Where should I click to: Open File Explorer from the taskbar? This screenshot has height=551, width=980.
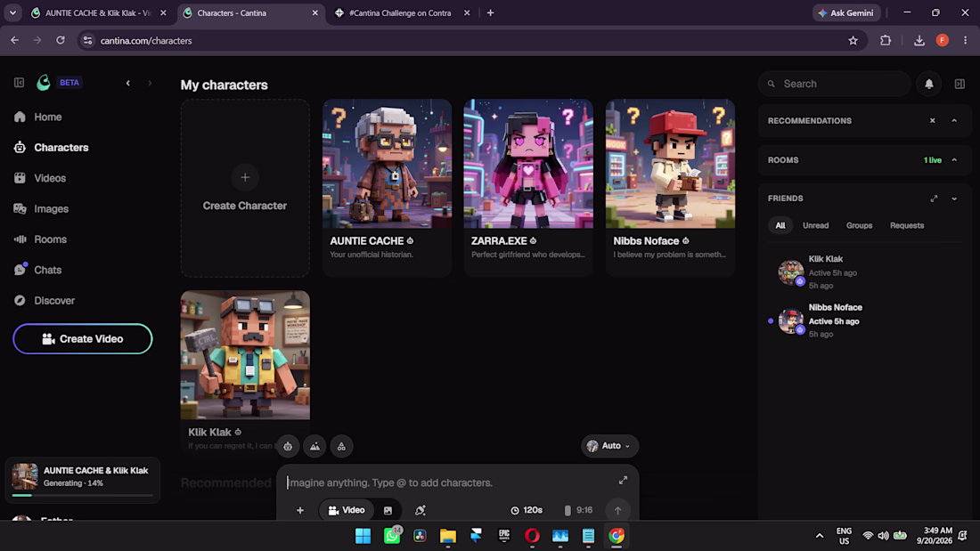pyautogui.click(x=448, y=535)
